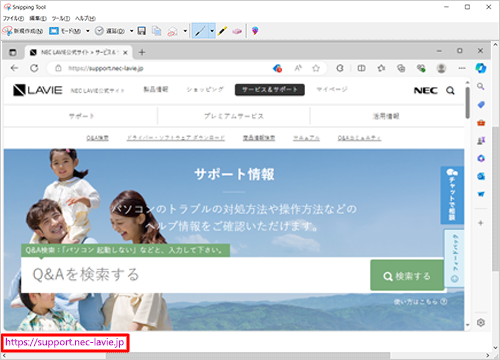Open the ショッピング navigation item
Image resolution: width=500 pixels, height=360 pixels.
click(205, 89)
